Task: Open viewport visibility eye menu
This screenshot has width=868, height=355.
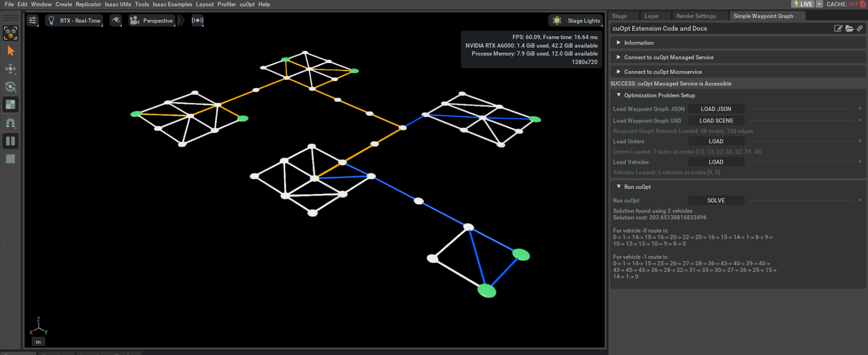Action: click(116, 21)
